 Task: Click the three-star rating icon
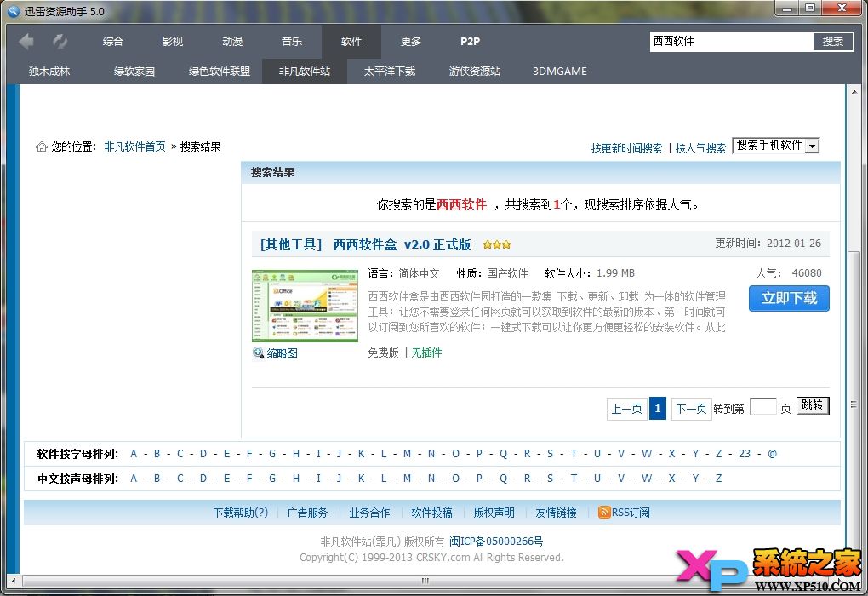pos(497,244)
